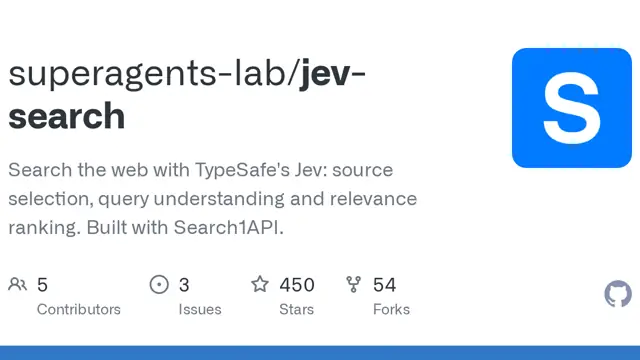The width and height of the screenshot is (640, 360).
Task: Click the word search on title's second line
Action: click(67, 116)
